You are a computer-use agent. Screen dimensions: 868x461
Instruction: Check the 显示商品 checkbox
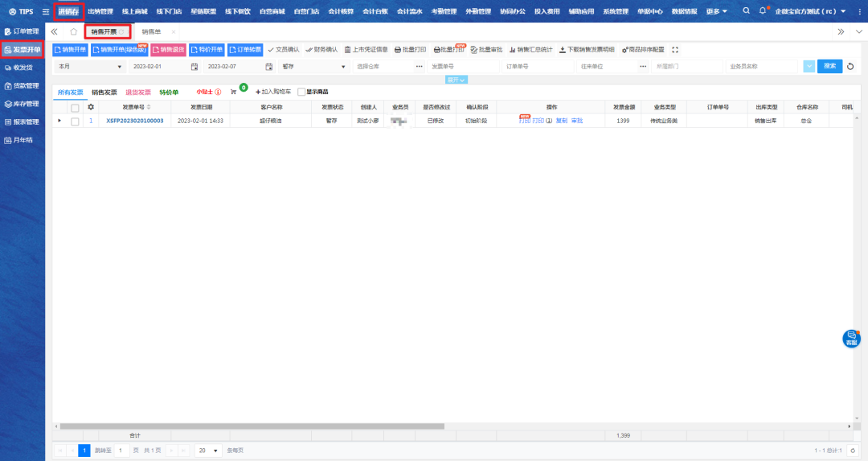tap(301, 93)
